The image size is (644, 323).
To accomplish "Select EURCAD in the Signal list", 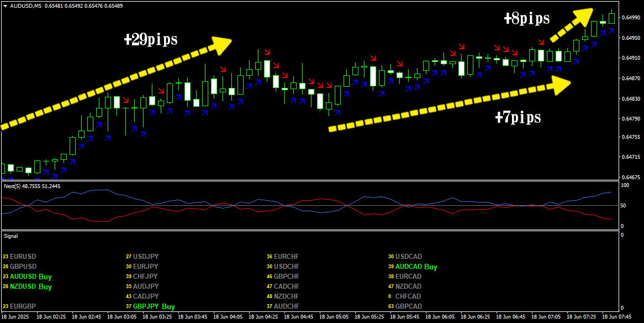I will [409, 277].
